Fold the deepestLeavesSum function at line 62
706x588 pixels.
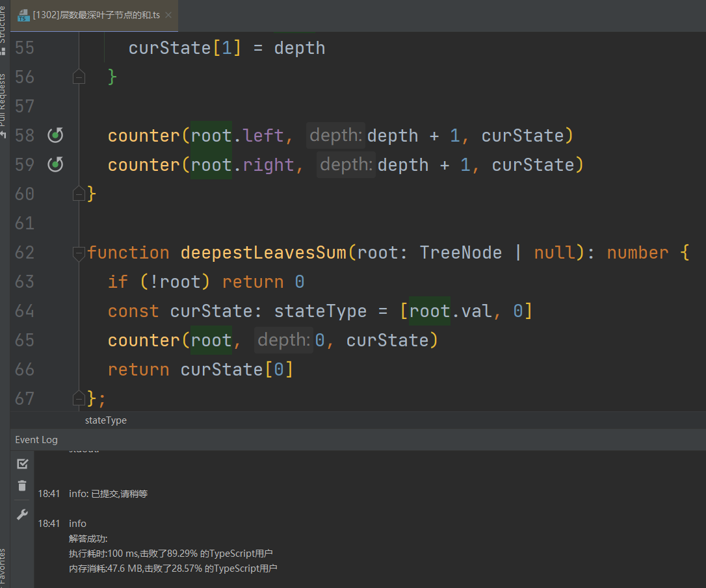(x=79, y=253)
